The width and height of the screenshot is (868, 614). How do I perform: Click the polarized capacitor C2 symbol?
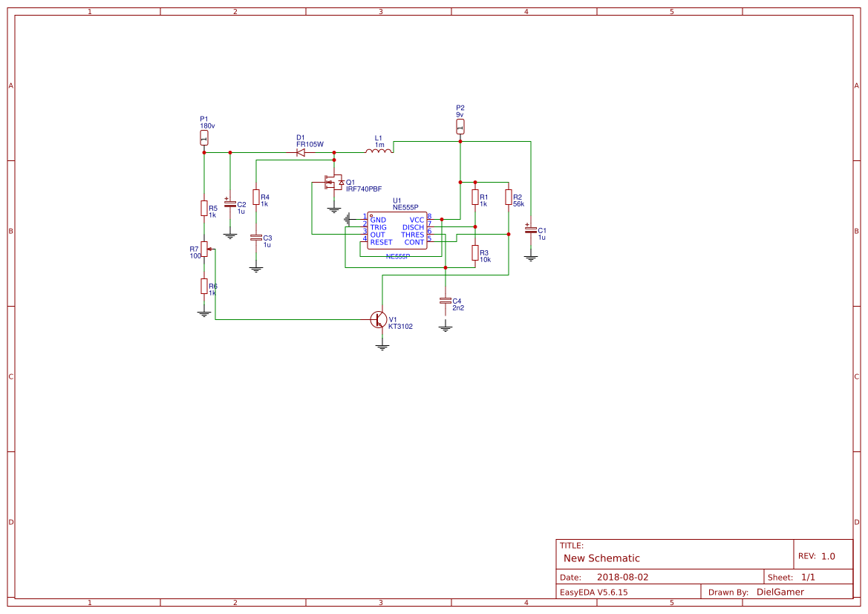(231, 206)
